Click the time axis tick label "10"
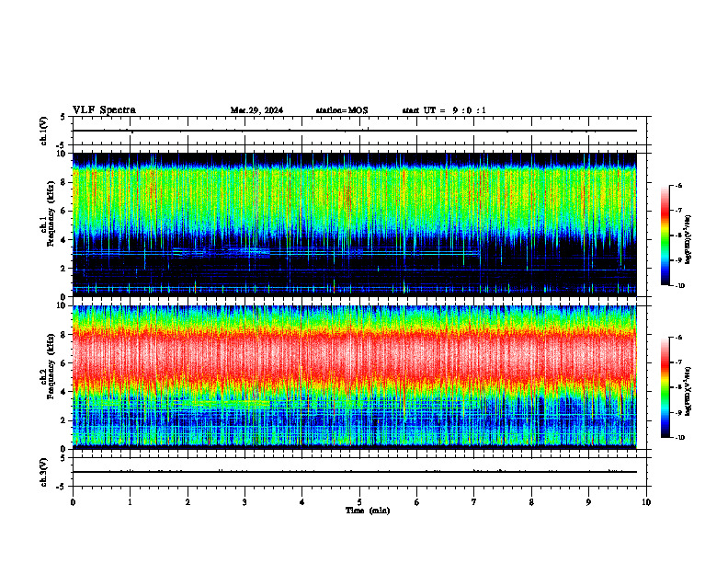This screenshot has height=563, width=728. [x=646, y=502]
